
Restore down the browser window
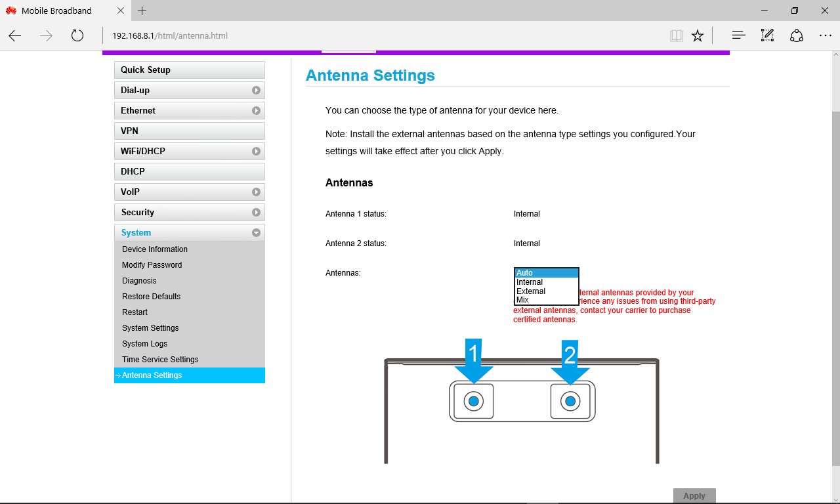[795, 10]
